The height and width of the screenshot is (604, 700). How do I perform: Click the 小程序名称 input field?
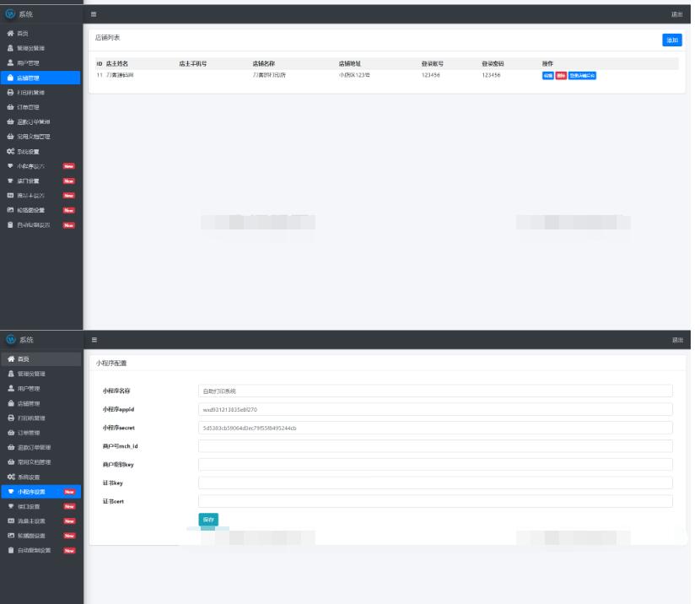coord(435,391)
